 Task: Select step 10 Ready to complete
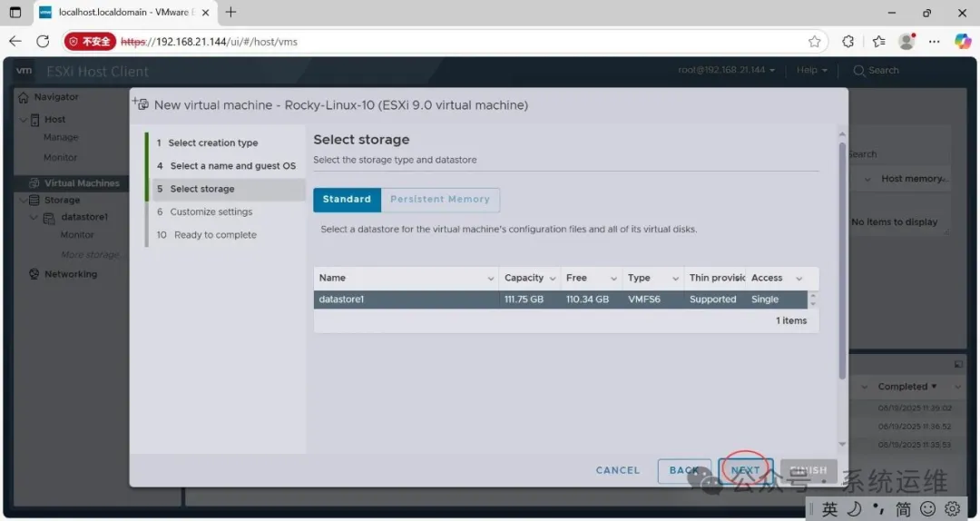[206, 234]
